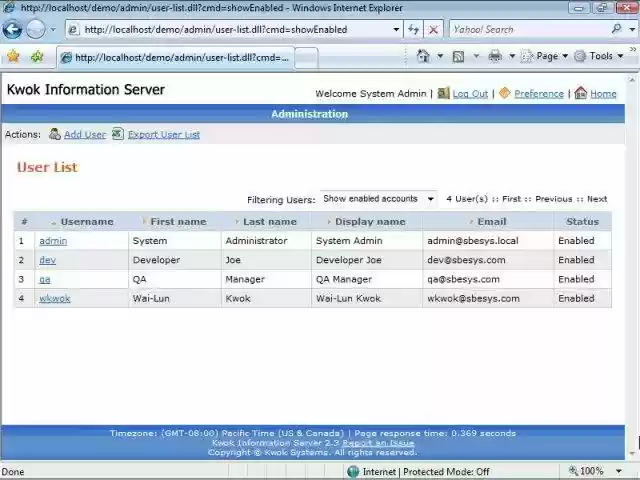This screenshot has width=640, height=480.
Task: Click the red house Home icon
Action: pos(580,93)
